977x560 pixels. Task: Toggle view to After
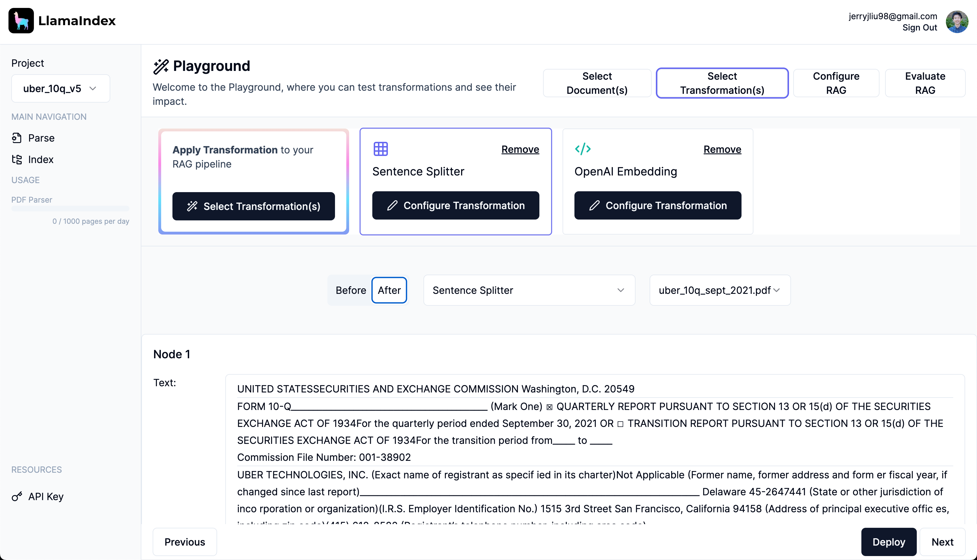pyautogui.click(x=389, y=290)
